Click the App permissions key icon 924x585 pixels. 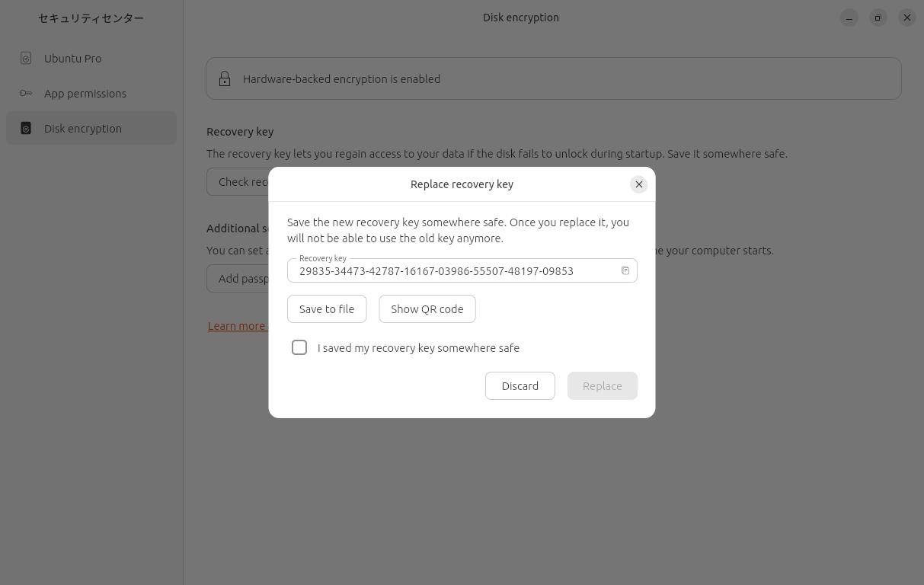click(26, 94)
